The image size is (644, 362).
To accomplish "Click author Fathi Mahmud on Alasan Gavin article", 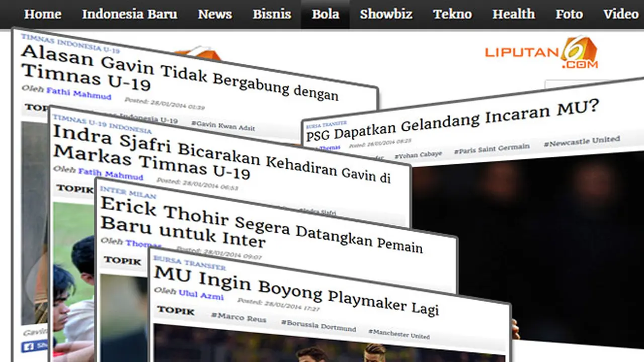I will (78, 93).
